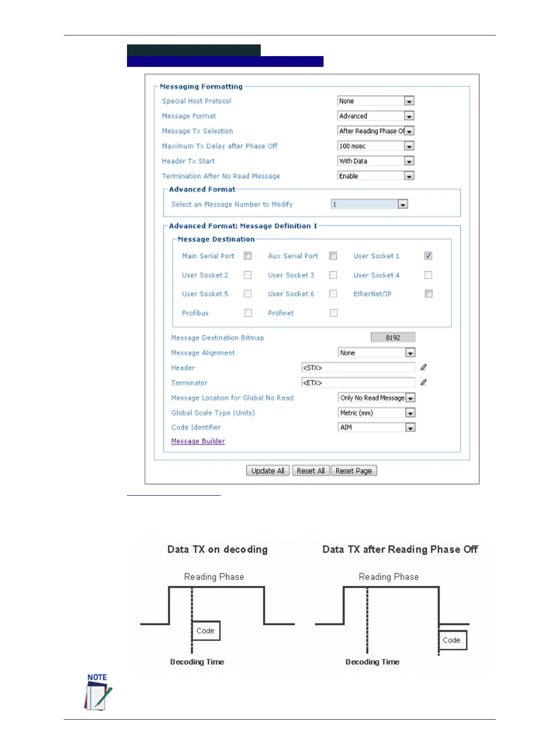Click the Message Destination group label
The height and width of the screenshot is (756, 534).
(x=216, y=239)
